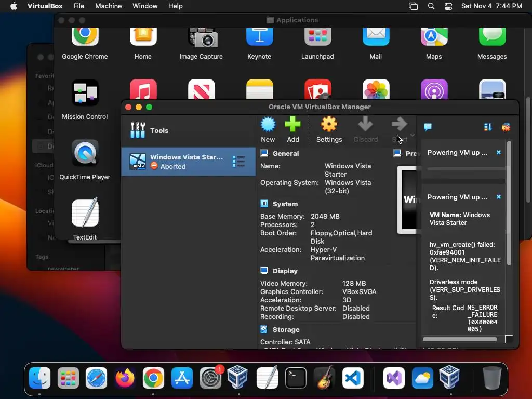532x399 pixels.
Task: Open the Trash in the Dock
Action: tap(492, 378)
